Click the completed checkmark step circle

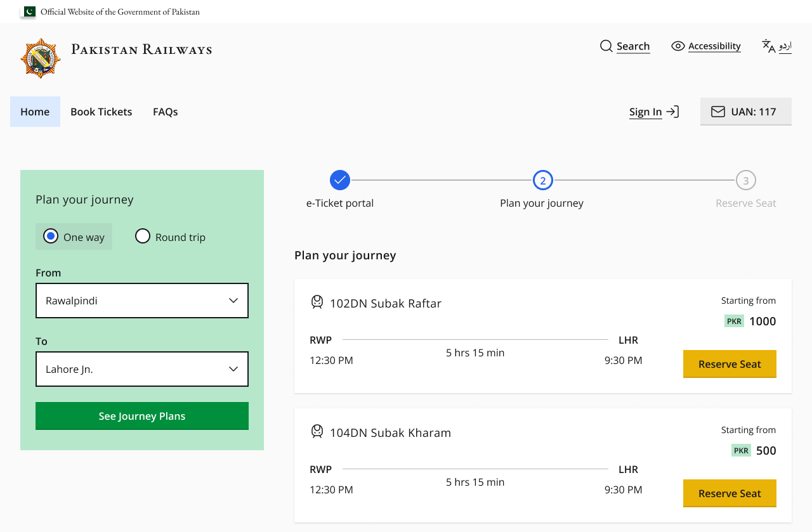point(340,181)
